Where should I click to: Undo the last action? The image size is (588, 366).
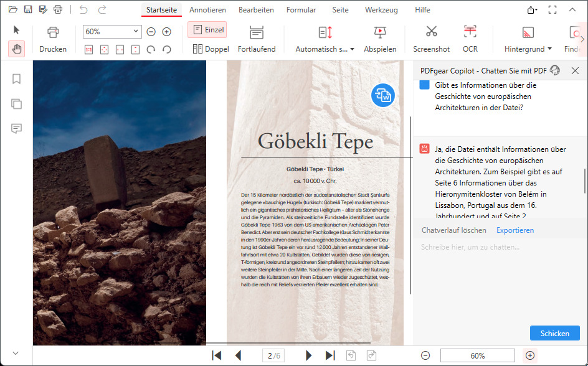point(83,9)
